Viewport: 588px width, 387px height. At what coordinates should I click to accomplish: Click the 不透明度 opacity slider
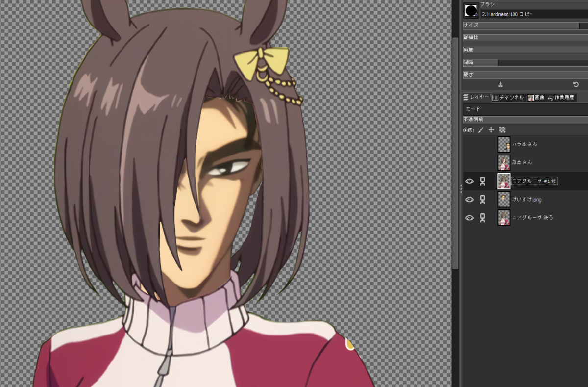524,119
